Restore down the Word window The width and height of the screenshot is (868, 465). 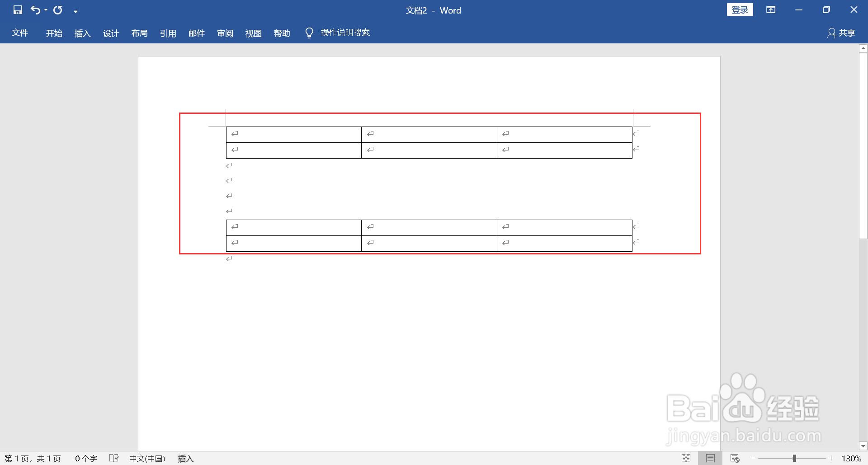[826, 9]
